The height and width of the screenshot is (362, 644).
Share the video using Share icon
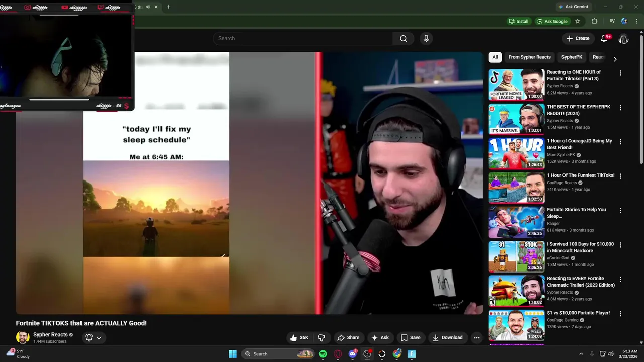point(348,338)
